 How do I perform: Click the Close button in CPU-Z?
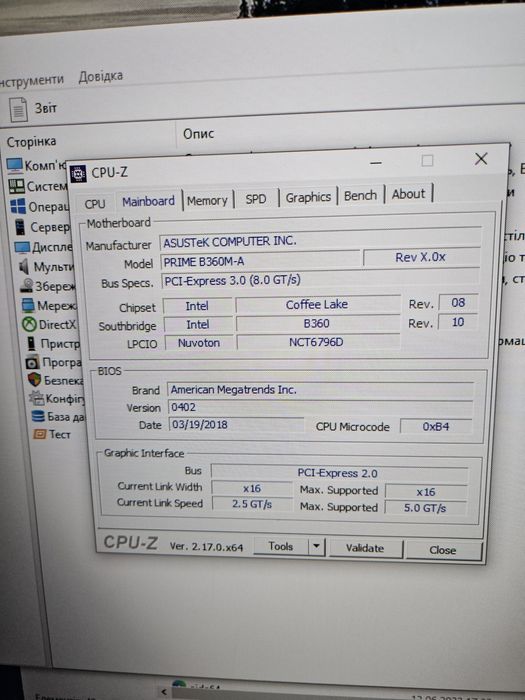click(x=443, y=550)
